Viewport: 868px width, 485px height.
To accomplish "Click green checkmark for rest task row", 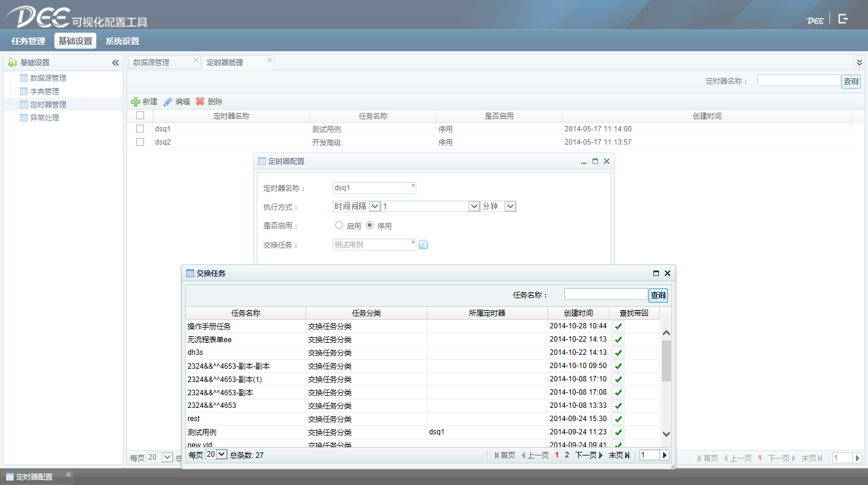I will tap(618, 419).
